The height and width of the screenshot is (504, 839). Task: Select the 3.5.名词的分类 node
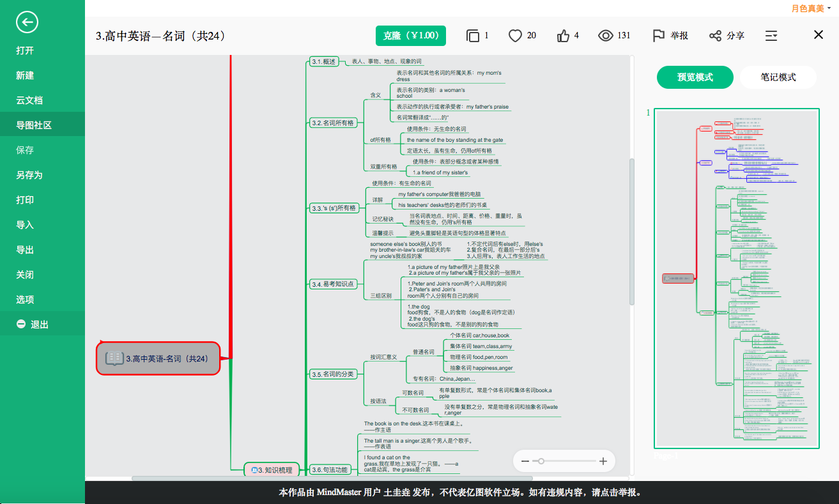[333, 374]
